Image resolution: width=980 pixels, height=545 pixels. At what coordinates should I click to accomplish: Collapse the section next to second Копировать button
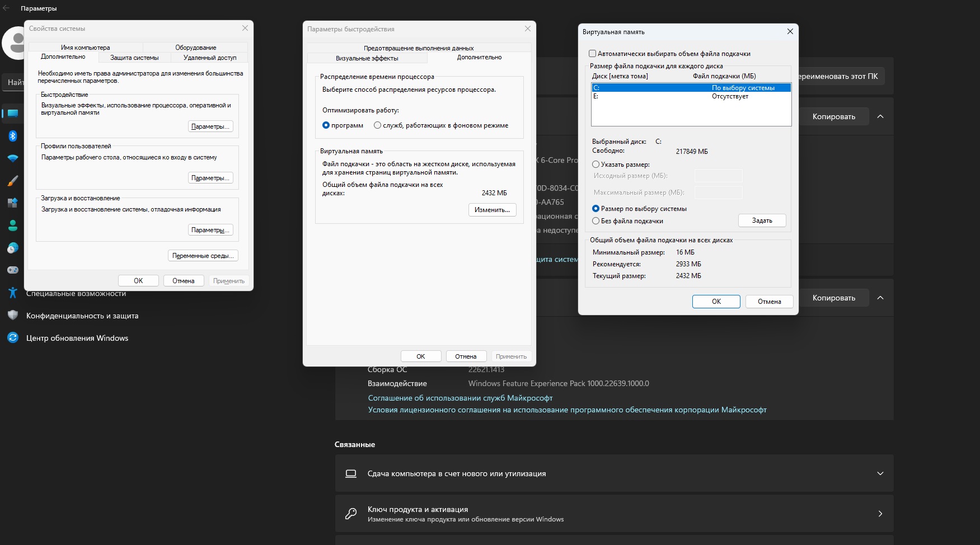[x=880, y=298]
